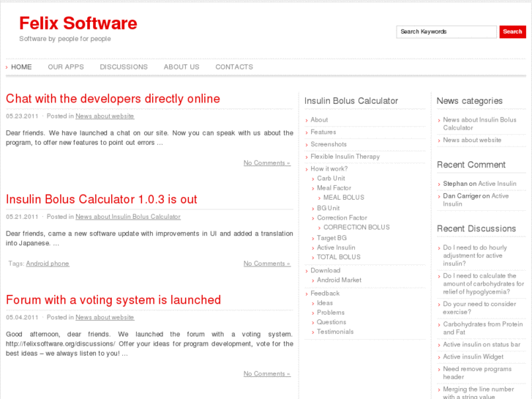The image size is (532, 399).
Task: Open the HOME navigation tab
Action: [x=21, y=67]
